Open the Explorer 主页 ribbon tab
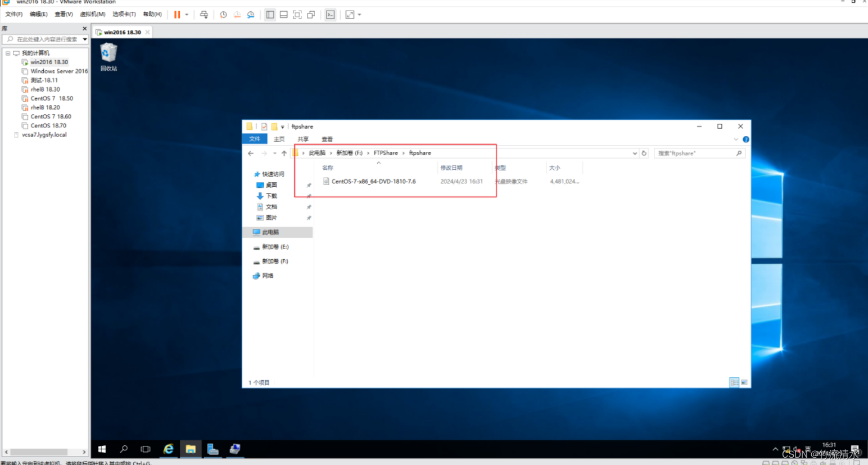This screenshot has height=465, width=868. click(x=279, y=139)
